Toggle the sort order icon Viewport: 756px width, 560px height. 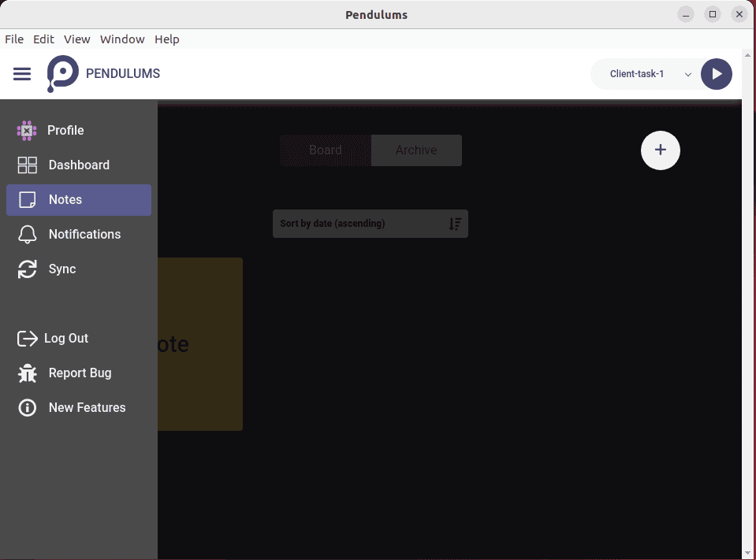455,224
